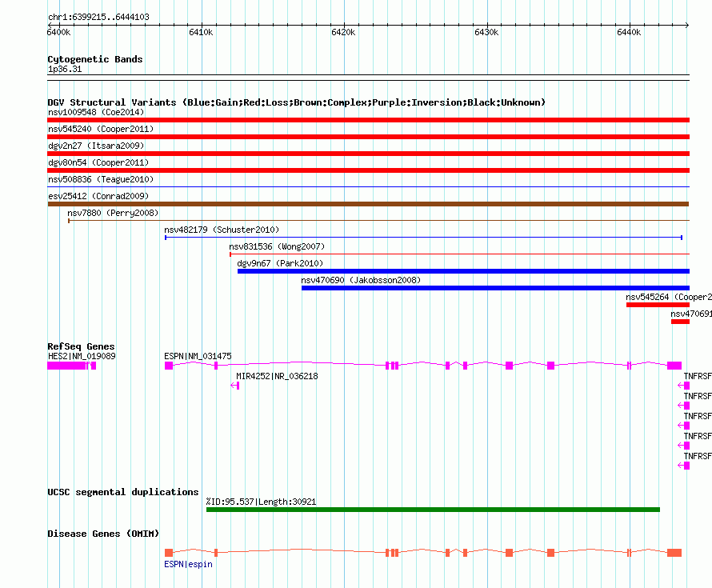Click the DGV Structural Variants track title

pos(296,102)
